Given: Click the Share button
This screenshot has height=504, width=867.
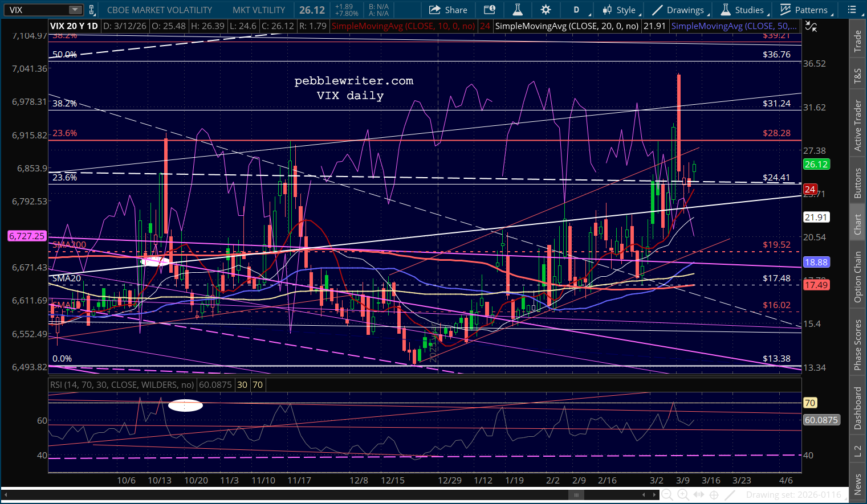Looking at the screenshot, I should pyautogui.click(x=449, y=10).
